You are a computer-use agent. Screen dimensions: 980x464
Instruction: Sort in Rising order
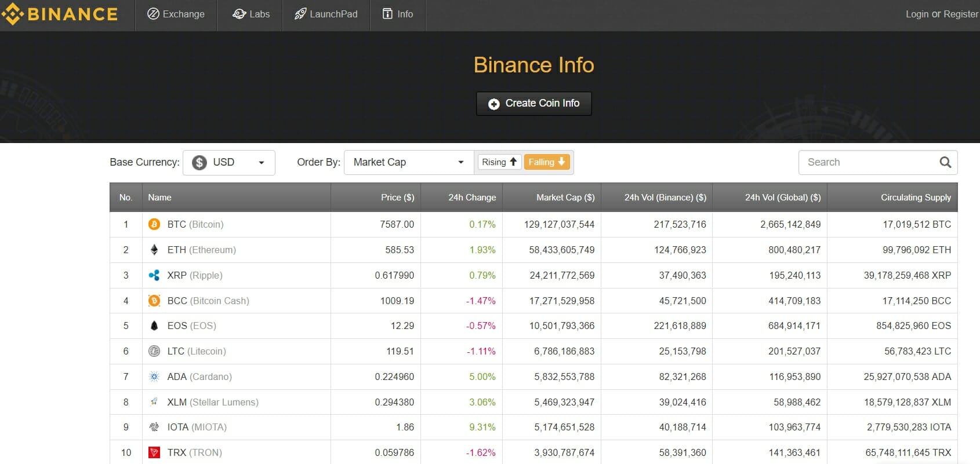(499, 162)
